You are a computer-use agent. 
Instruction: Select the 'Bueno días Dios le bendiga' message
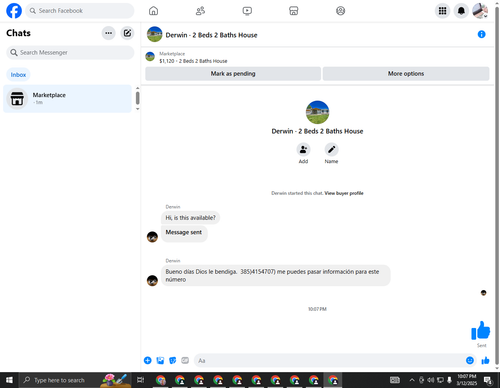[x=275, y=275]
